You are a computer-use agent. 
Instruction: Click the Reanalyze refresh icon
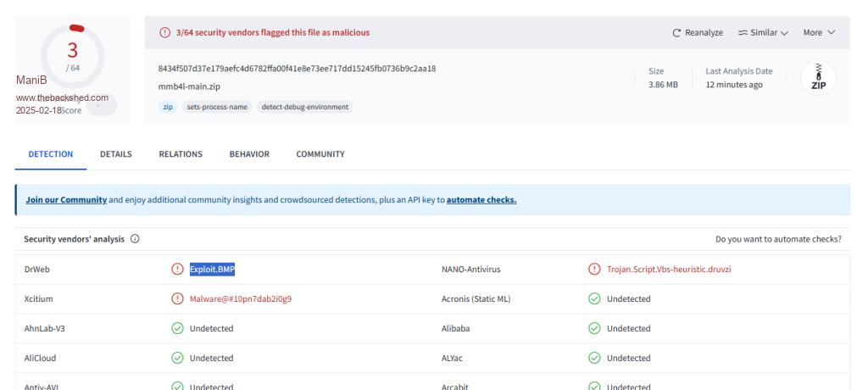pyautogui.click(x=676, y=32)
